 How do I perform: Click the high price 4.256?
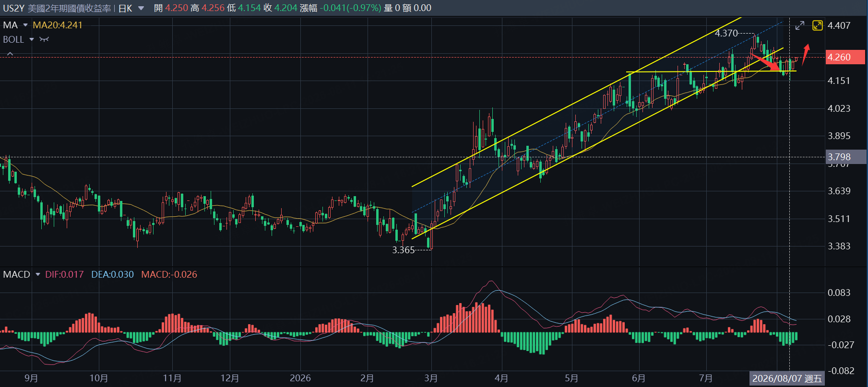[213, 8]
